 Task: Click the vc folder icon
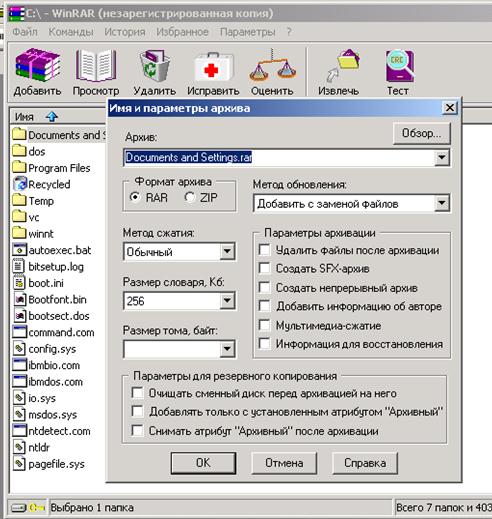pos(19,216)
